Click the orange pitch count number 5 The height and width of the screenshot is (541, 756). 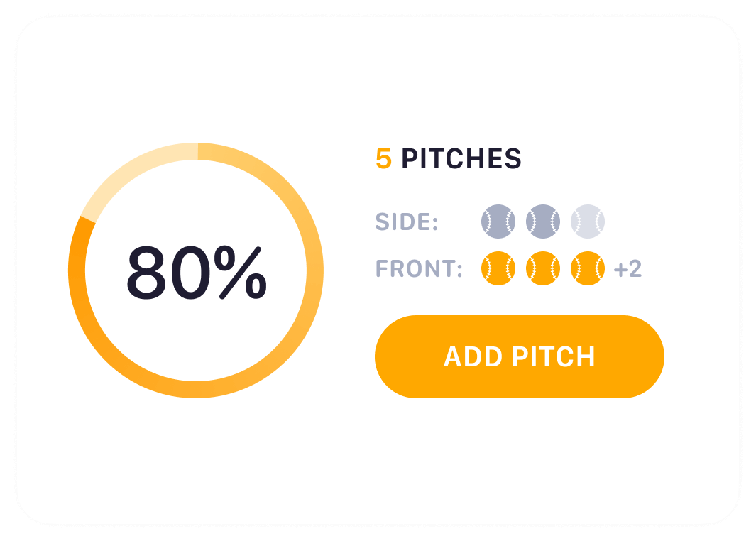(x=383, y=159)
